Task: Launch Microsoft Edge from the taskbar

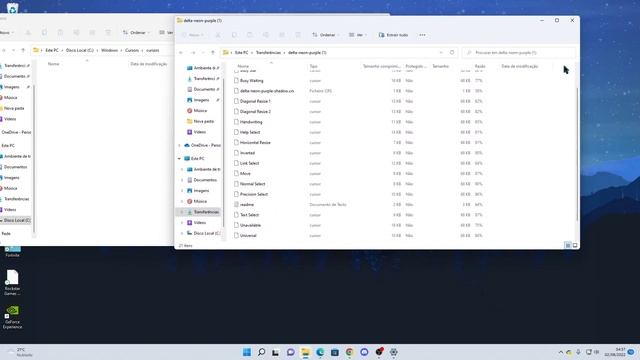Action: (x=320, y=352)
